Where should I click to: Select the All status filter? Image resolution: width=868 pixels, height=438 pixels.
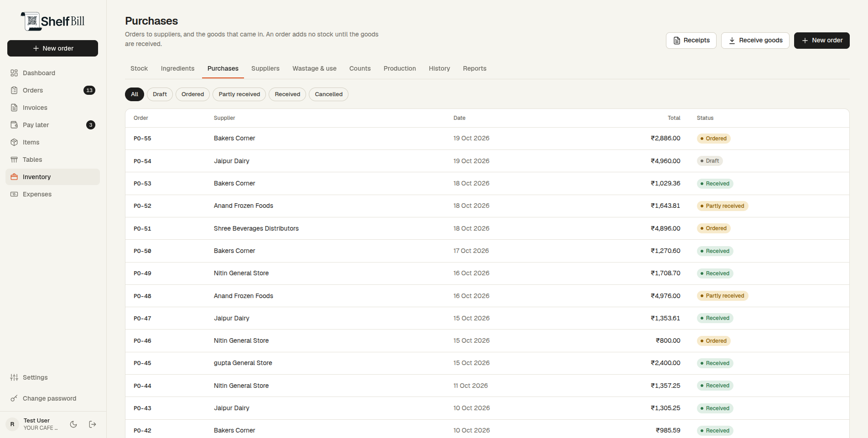tap(135, 94)
